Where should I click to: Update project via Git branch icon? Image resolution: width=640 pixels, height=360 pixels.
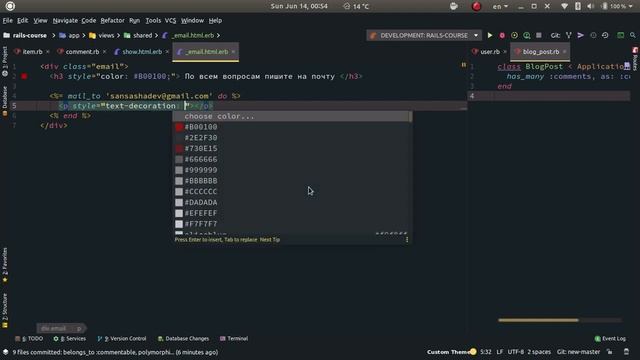569,36
